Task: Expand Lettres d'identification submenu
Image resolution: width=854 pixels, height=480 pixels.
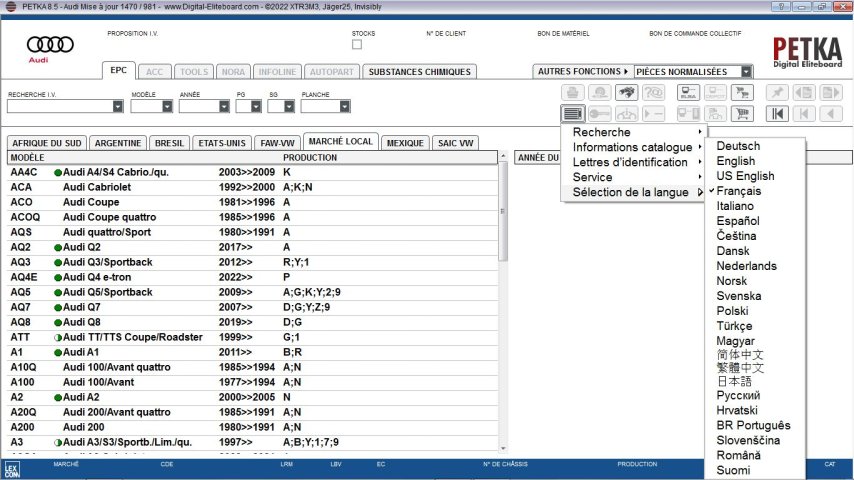Action: click(636, 162)
